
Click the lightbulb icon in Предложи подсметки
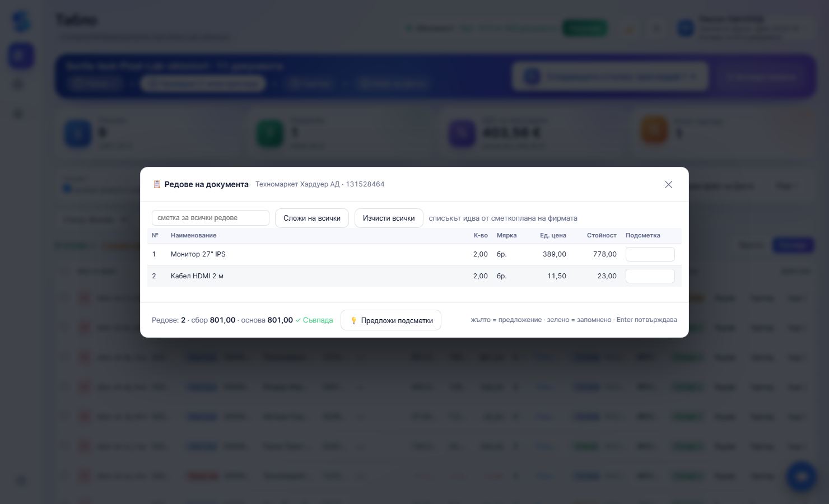point(353,320)
